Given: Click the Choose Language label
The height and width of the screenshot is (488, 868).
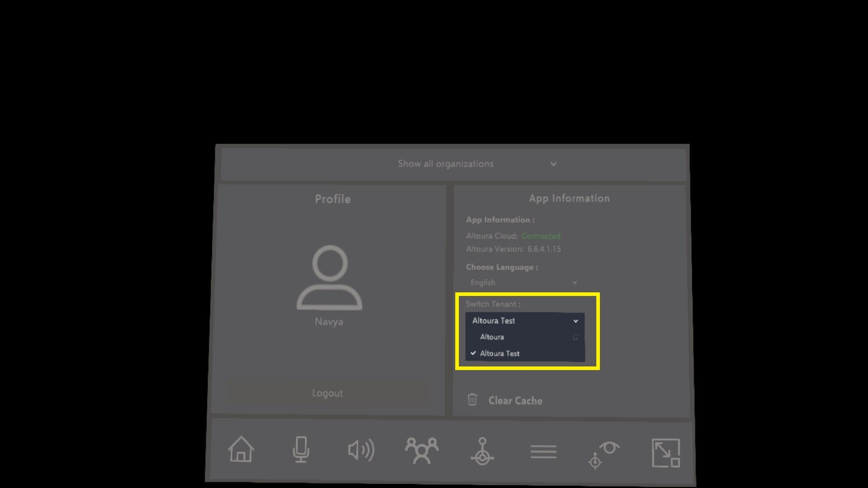Looking at the screenshot, I should pos(502,267).
